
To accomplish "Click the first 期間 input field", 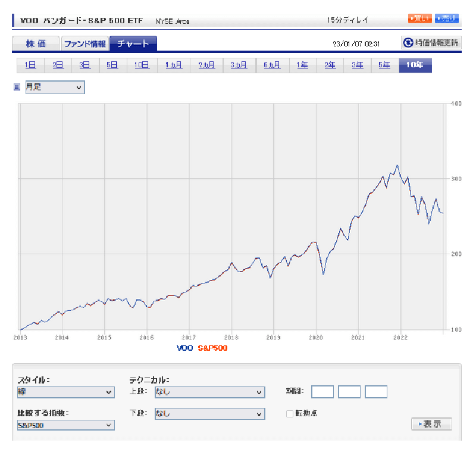I will pyautogui.click(x=322, y=392).
